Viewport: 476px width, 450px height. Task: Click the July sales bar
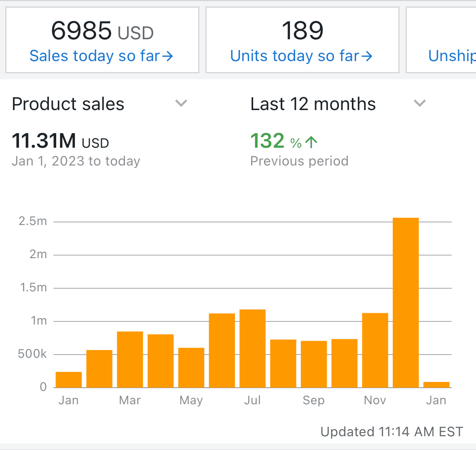[252, 348]
